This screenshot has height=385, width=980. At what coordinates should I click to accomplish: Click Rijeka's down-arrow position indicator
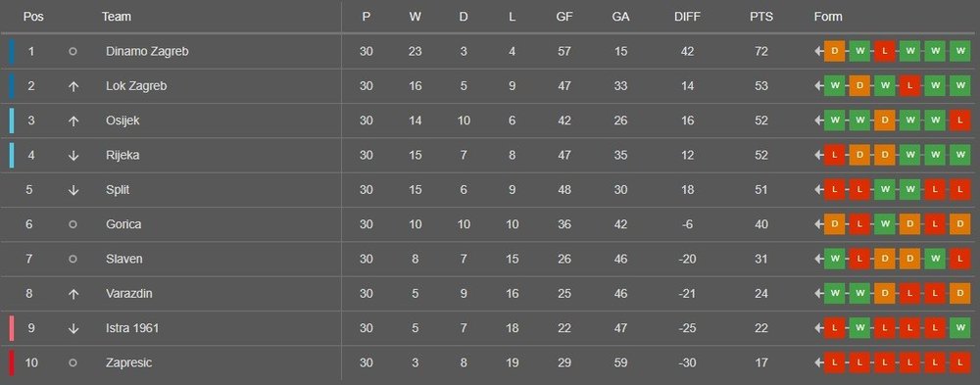point(73,156)
